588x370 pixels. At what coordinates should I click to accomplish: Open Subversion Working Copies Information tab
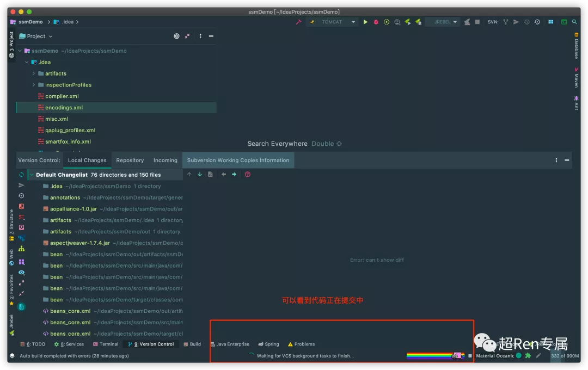pos(238,160)
